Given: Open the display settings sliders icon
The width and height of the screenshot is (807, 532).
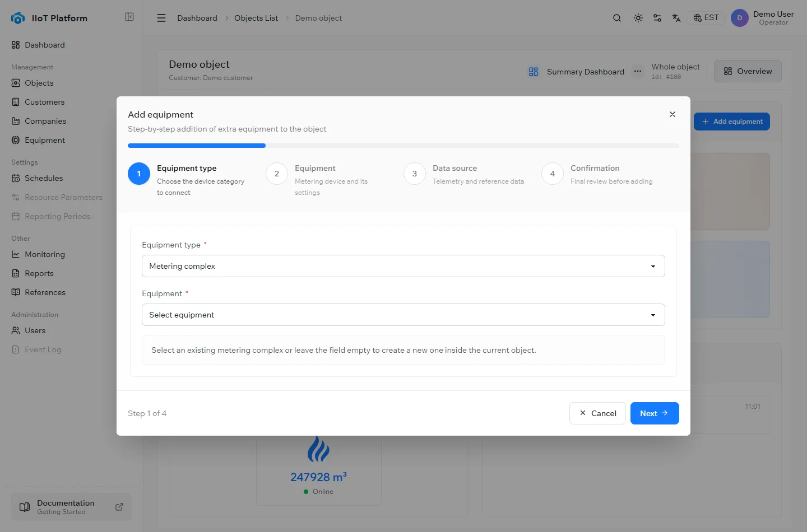Looking at the screenshot, I should pos(657,18).
